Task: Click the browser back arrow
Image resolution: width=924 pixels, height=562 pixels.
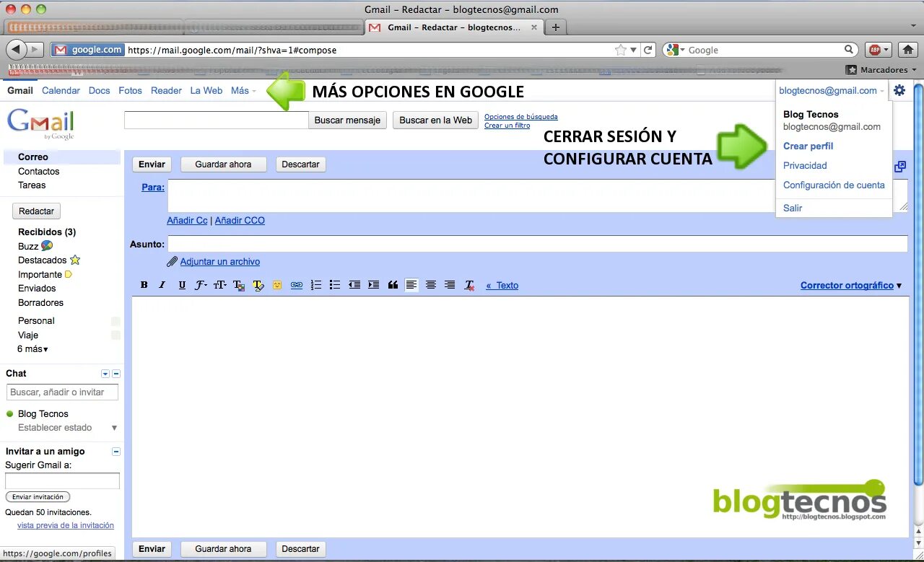Action: click(x=16, y=49)
